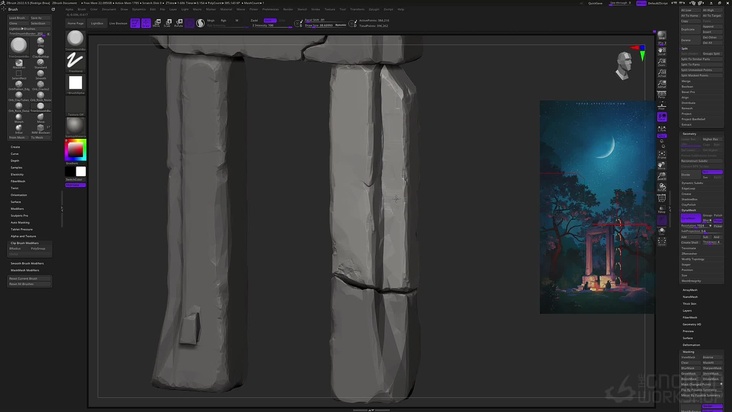732x412 pixels.
Task: Switch to Rotate transform mode on top shelf
Action: pyautogui.click(x=178, y=23)
